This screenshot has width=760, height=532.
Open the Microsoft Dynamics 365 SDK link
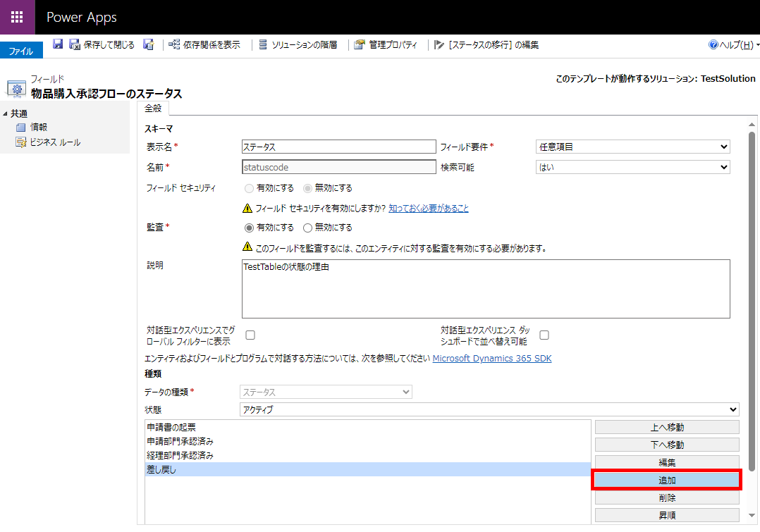click(492, 359)
